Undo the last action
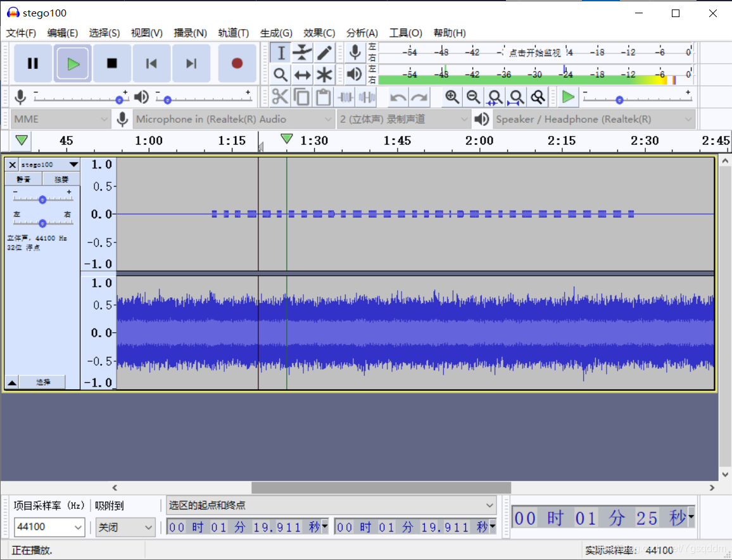 pyautogui.click(x=398, y=97)
